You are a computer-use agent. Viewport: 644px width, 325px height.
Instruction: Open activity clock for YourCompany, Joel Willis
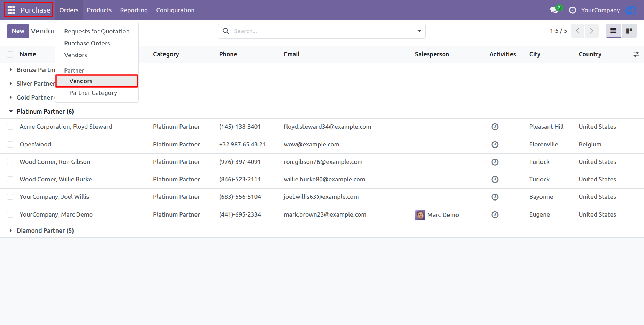[495, 197]
